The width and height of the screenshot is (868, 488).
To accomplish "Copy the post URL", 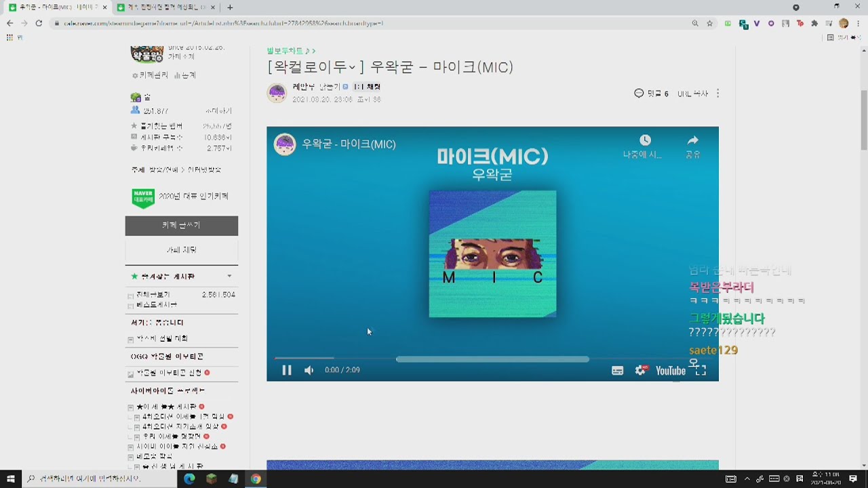I will (x=692, y=94).
